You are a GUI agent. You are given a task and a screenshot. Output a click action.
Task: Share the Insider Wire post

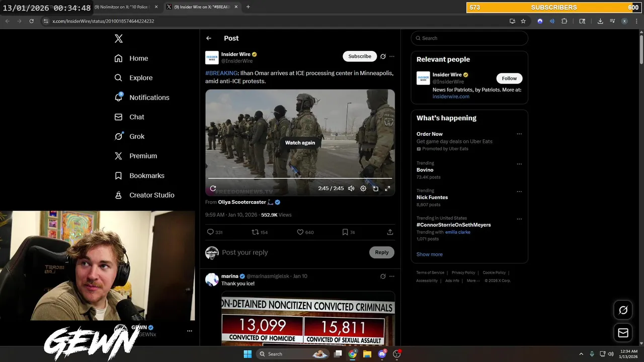pos(390,232)
